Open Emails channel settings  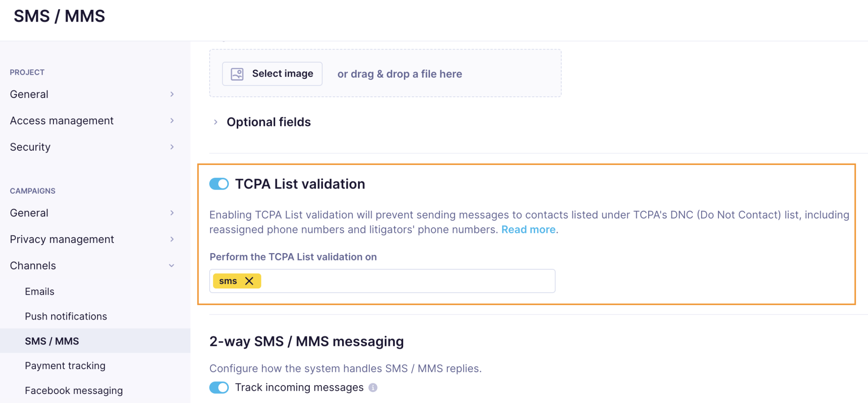coord(40,292)
